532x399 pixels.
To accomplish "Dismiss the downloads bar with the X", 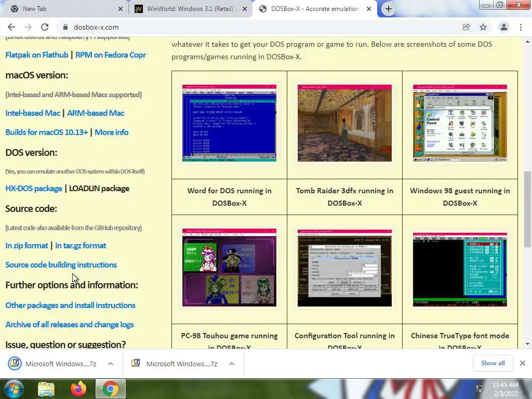I will (523, 363).
